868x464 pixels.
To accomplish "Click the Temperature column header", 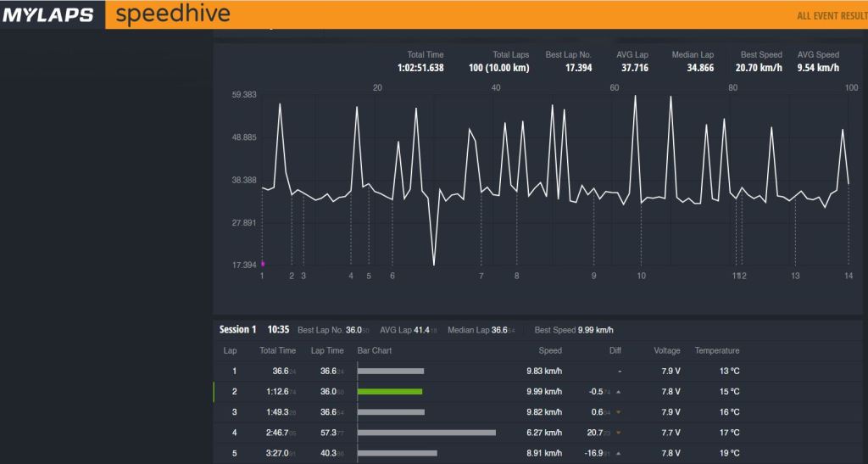I will [717, 350].
